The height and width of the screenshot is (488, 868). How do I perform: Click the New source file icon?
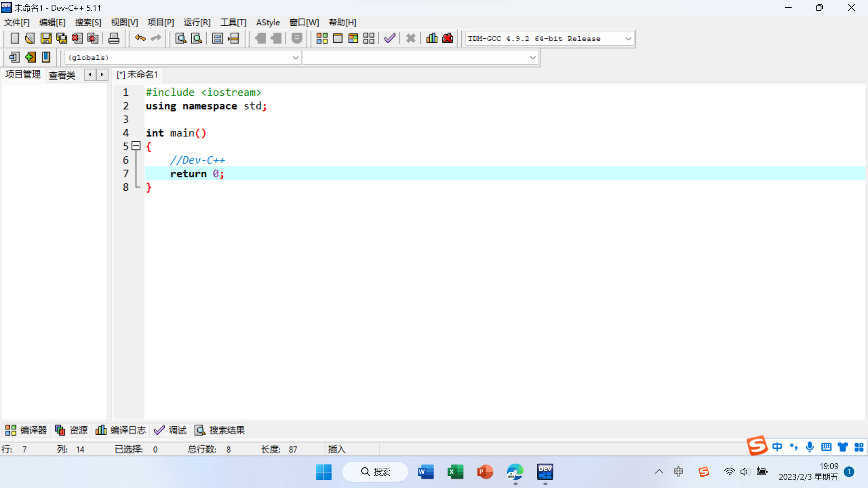14,38
